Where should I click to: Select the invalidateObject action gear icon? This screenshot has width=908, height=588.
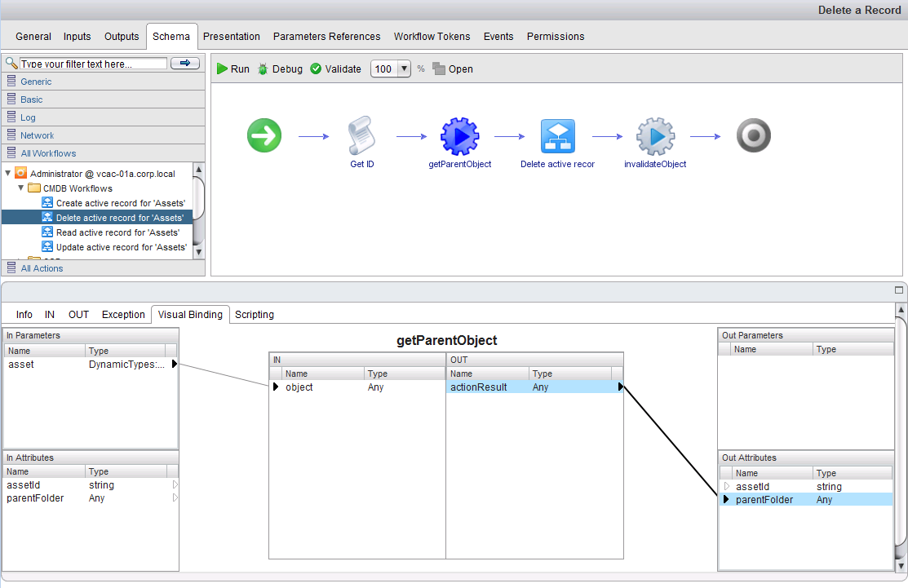(656, 136)
